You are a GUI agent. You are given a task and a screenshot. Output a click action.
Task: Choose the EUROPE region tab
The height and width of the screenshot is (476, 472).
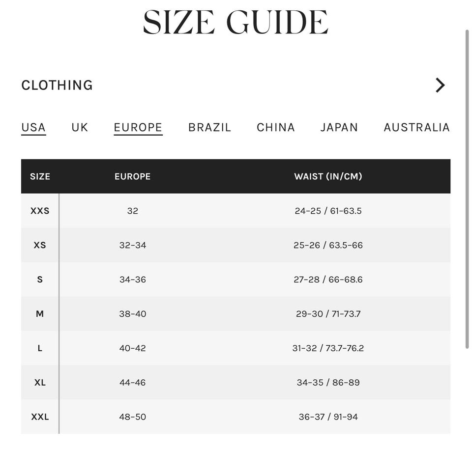click(138, 127)
